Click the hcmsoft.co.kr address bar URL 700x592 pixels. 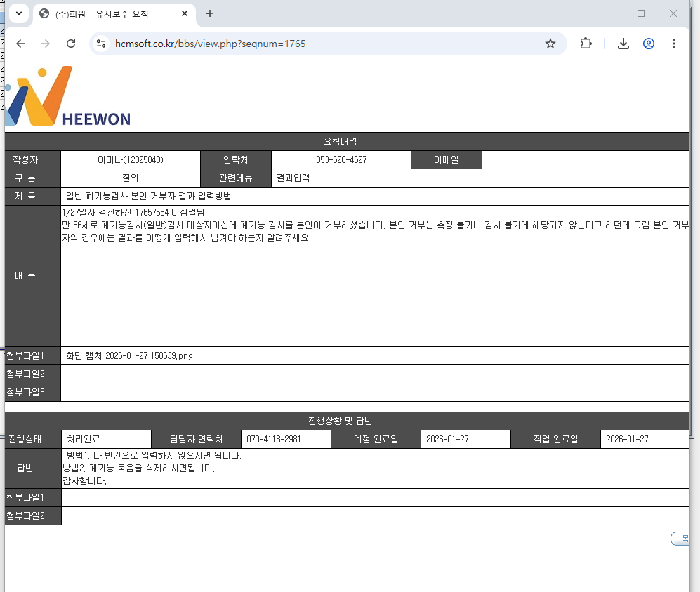click(x=210, y=44)
